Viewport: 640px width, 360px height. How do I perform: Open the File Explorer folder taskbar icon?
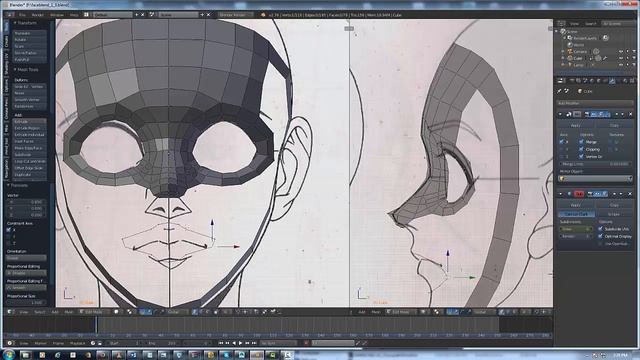(x=25, y=355)
